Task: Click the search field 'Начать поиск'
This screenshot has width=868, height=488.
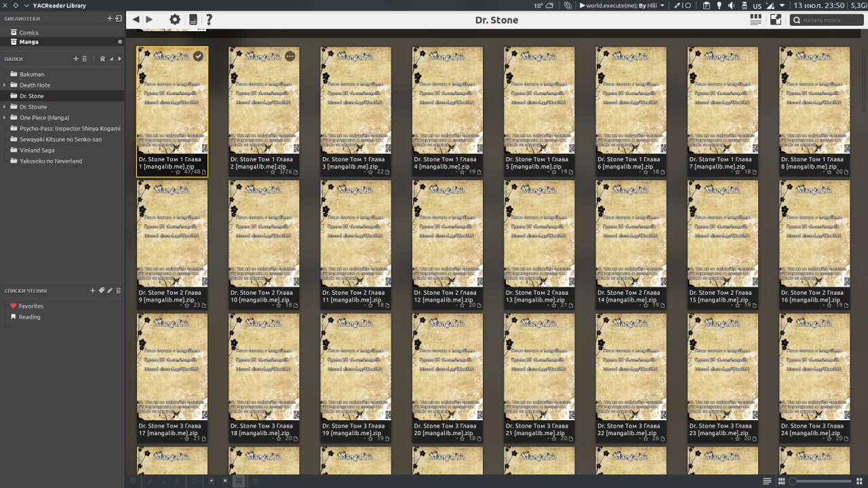Action: (826, 20)
